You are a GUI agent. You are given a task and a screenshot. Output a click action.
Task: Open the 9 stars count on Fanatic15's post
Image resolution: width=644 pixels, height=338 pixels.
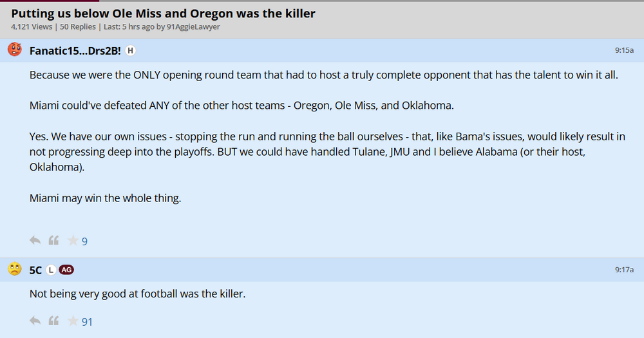[84, 241]
